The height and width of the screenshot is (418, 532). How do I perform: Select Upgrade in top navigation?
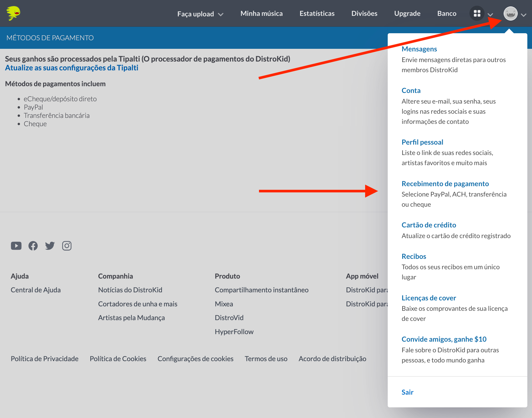407,14
